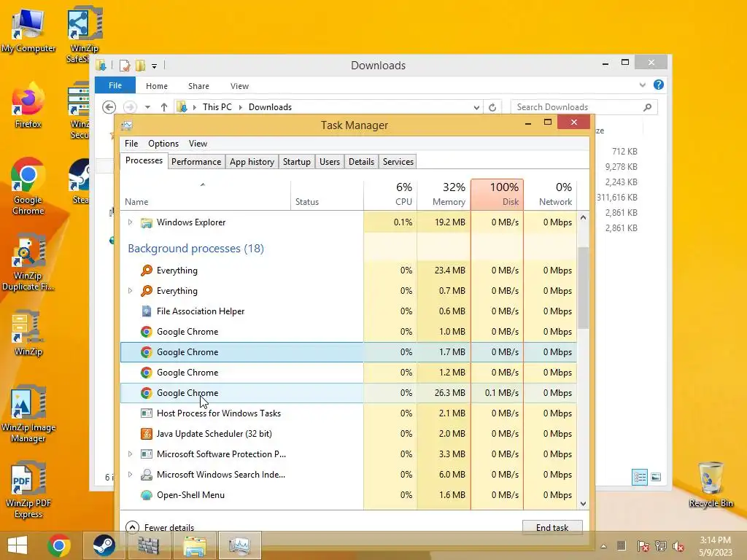Click End task button
This screenshot has width=747, height=560.
tap(552, 527)
